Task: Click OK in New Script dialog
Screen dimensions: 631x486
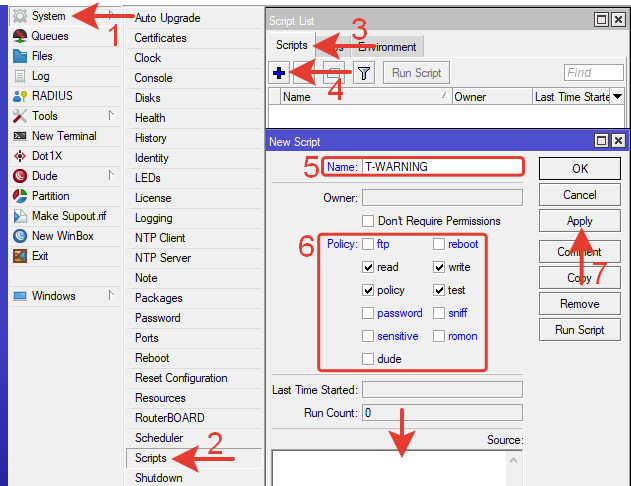Action: (579, 169)
